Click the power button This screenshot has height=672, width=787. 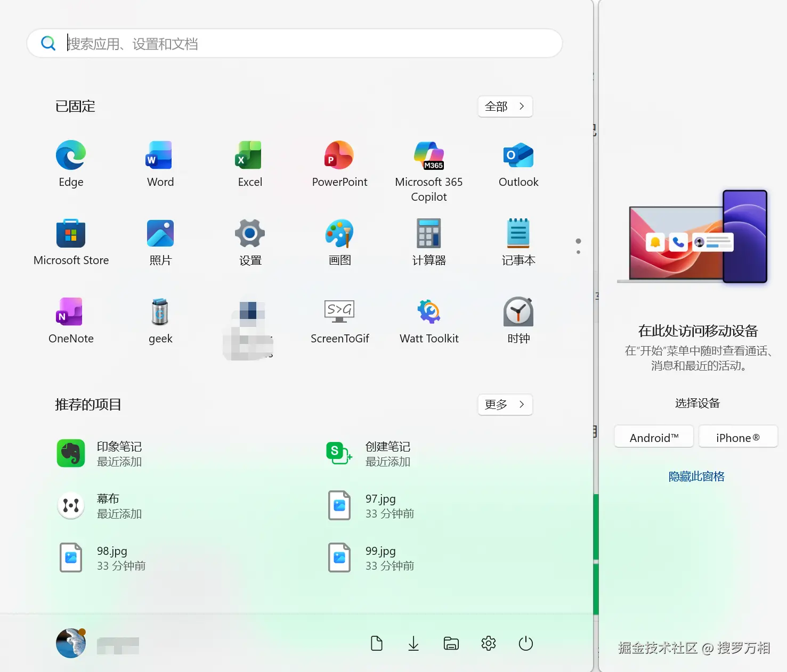click(526, 643)
